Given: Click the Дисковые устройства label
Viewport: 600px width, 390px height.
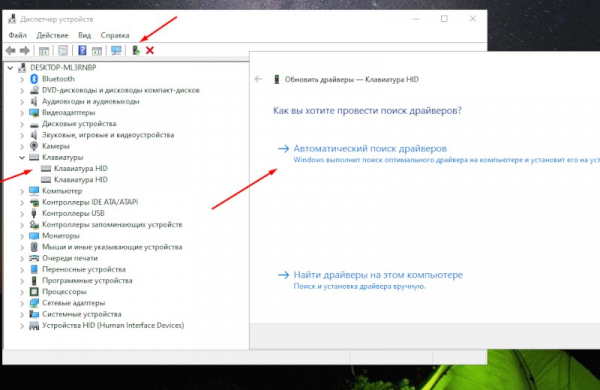Looking at the screenshot, I should [x=79, y=124].
